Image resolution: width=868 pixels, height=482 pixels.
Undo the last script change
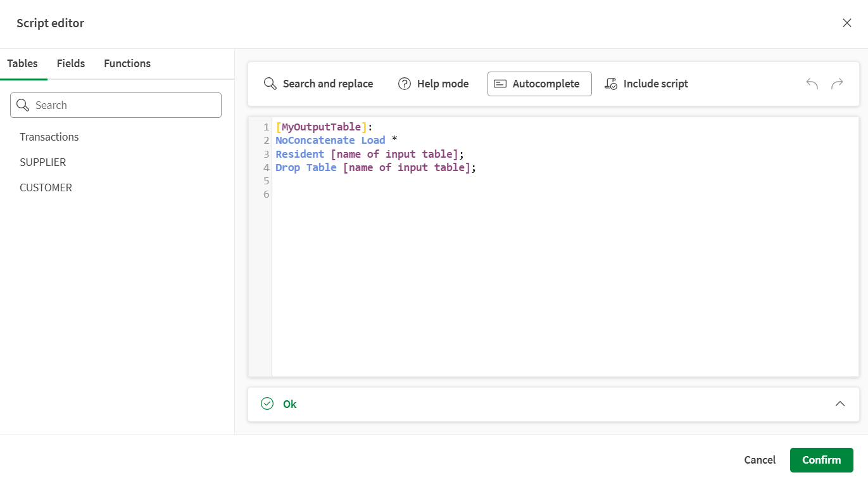point(812,83)
